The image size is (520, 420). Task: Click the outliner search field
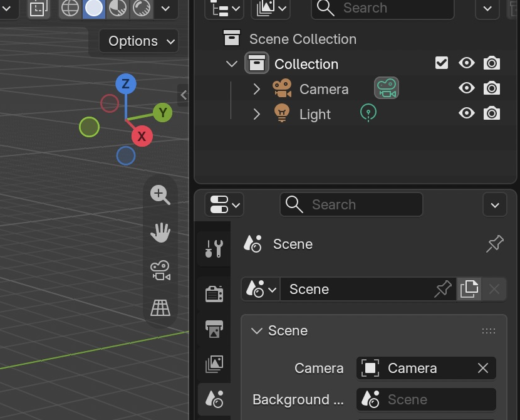(x=382, y=8)
